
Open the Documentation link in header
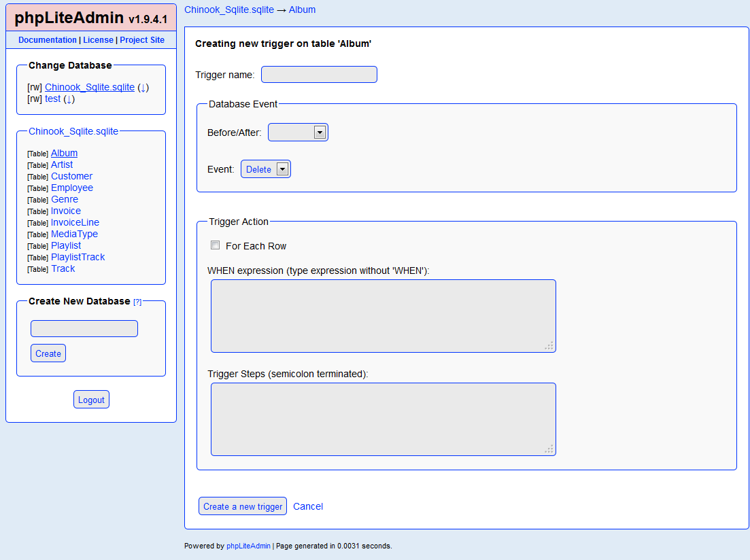point(48,40)
